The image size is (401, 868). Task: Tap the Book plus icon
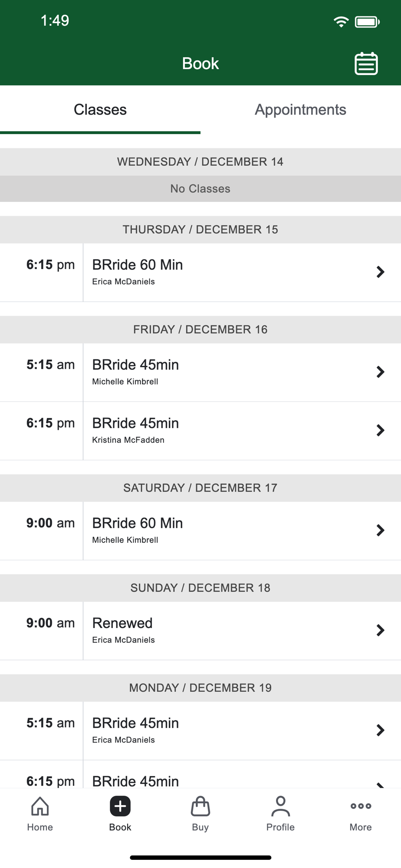click(120, 806)
